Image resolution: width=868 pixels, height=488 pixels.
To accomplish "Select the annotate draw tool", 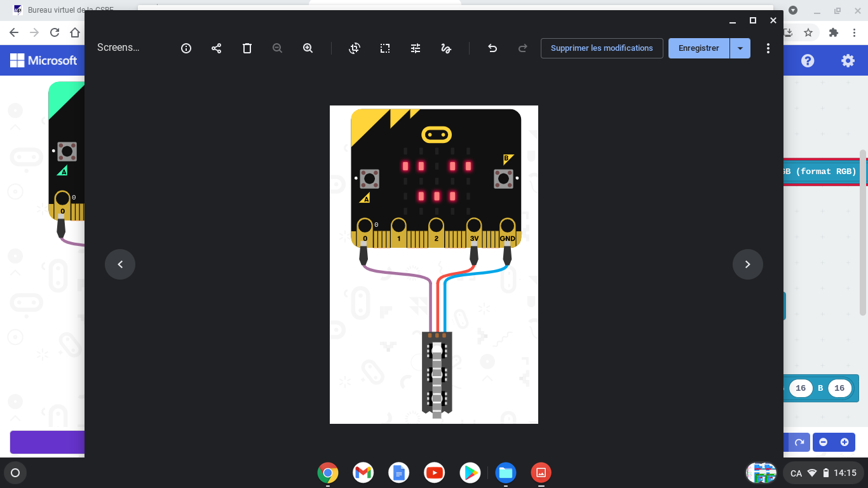I will (x=446, y=48).
